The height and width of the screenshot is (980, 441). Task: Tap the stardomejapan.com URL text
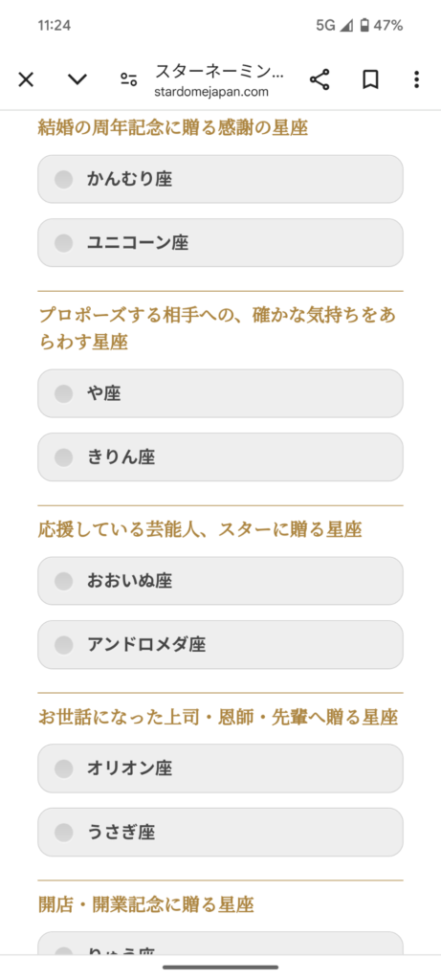point(211,93)
